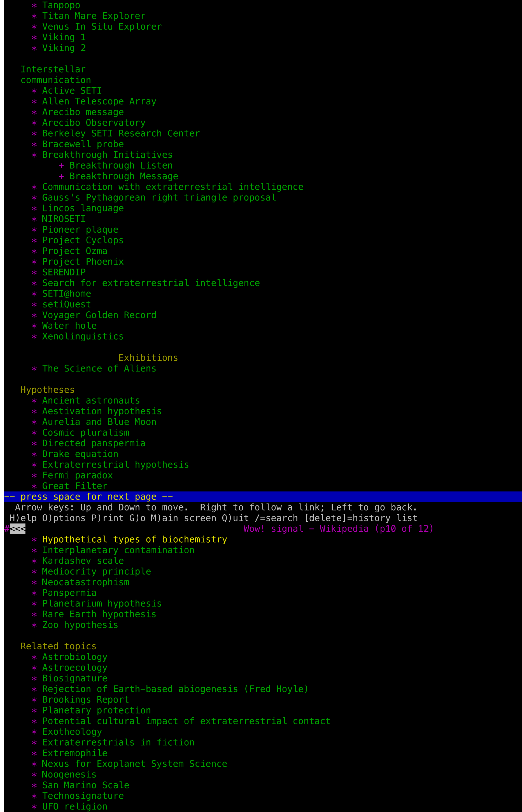Click the Exhibitions heading text
Image resolution: width=522 pixels, height=812 pixels.
[x=148, y=358]
